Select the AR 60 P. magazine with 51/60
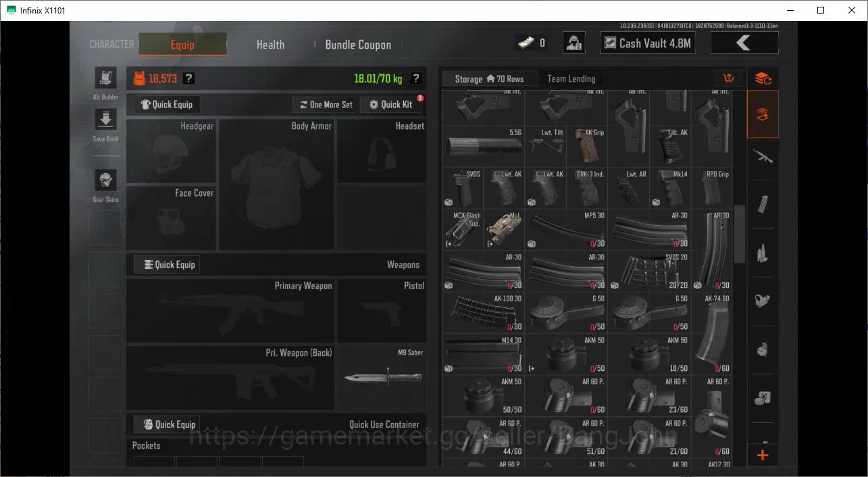Screen dimensions: 868x477 [x=566, y=437]
